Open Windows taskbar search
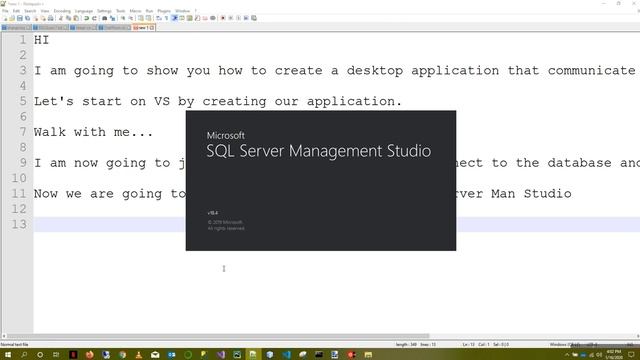The height and width of the screenshot is (360, 640). click(24, 355)
